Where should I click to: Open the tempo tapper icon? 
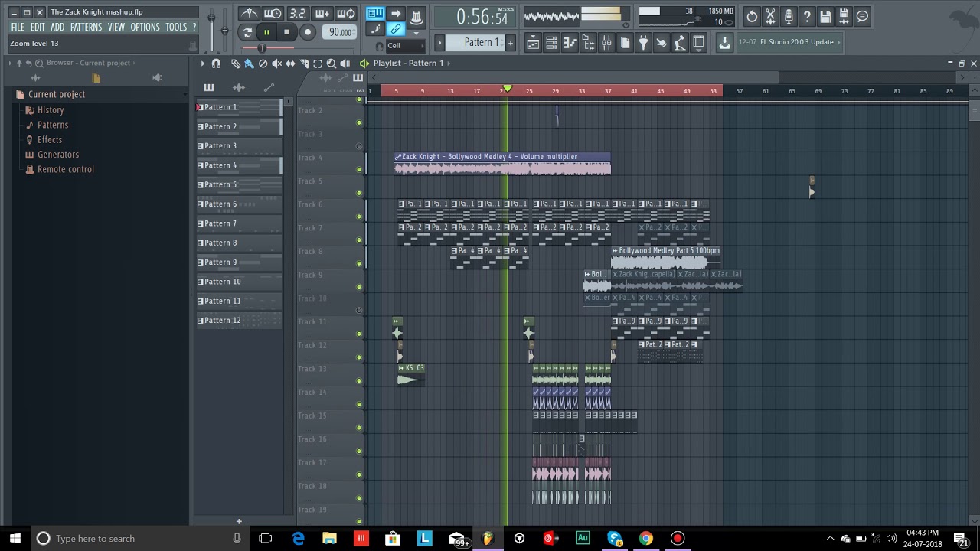coord(680,43)
